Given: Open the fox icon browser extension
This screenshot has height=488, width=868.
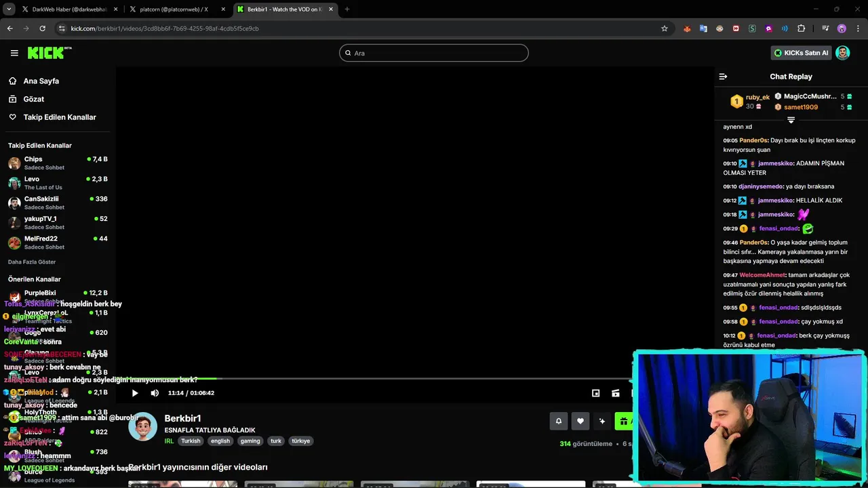Looking at the screenshot, I should (687, 28).
